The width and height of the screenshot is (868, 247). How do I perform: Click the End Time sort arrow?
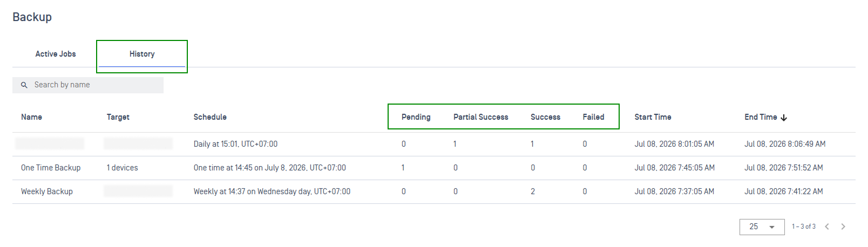[784, 118]
